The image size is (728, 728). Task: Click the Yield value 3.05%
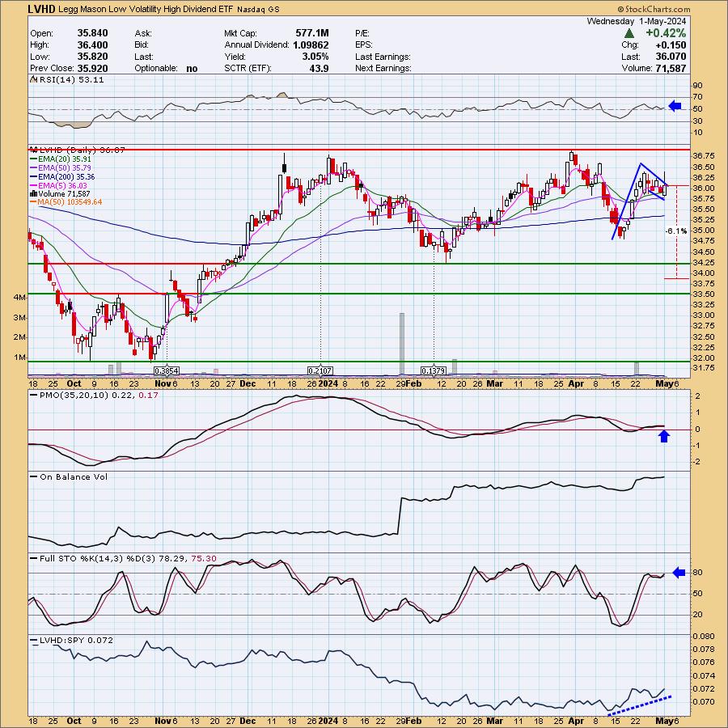click(x=315, y=57)
